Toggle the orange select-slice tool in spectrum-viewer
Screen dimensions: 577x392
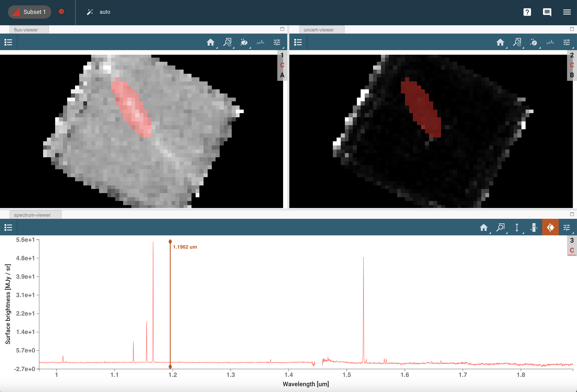point(550,227)
